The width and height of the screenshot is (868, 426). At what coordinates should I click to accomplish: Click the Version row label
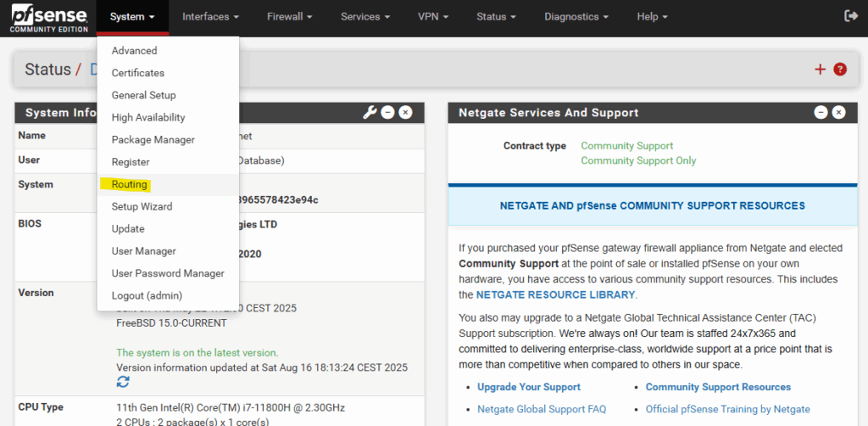(x=36, y=293)
